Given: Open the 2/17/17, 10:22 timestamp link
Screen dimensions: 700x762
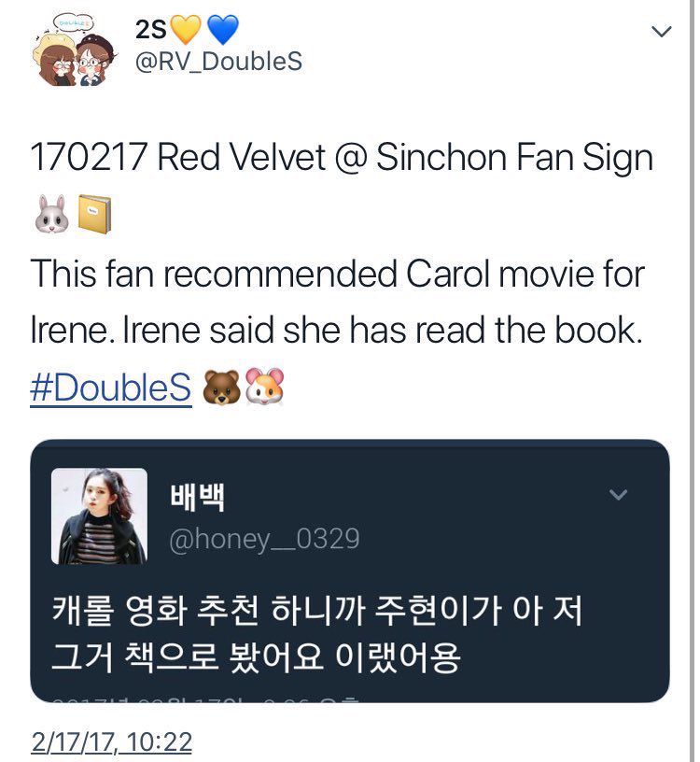Looking at the screenshot, I should 112,742.
